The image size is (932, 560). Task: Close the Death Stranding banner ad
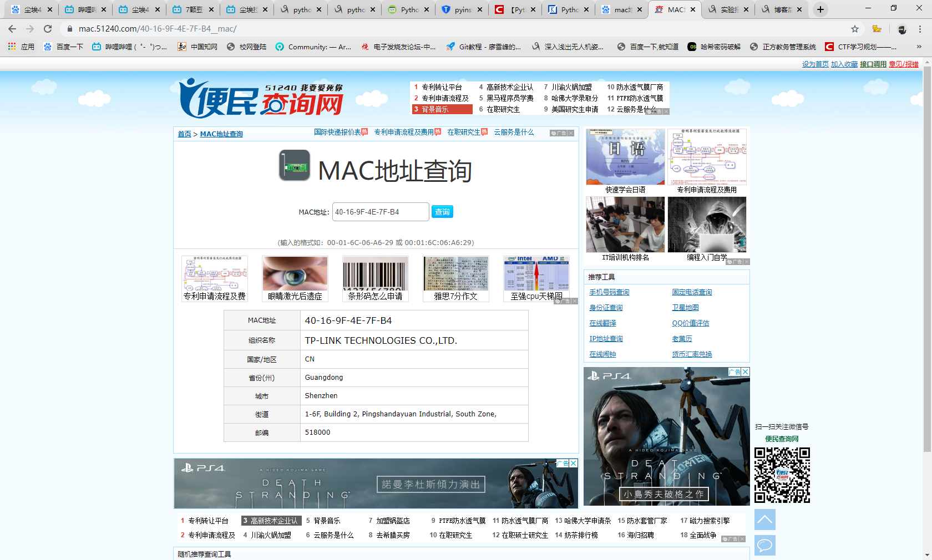click(x=574, y=463)
